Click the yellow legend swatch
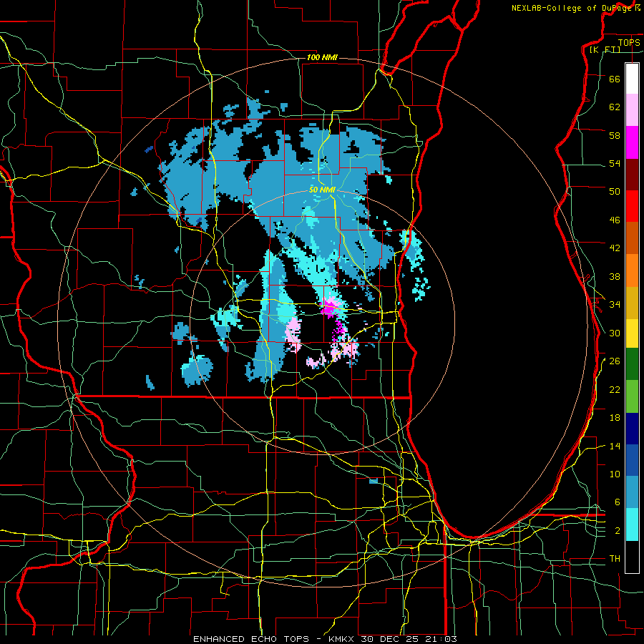The height and width of the screenshot is (644, 644). coord(632,333)
